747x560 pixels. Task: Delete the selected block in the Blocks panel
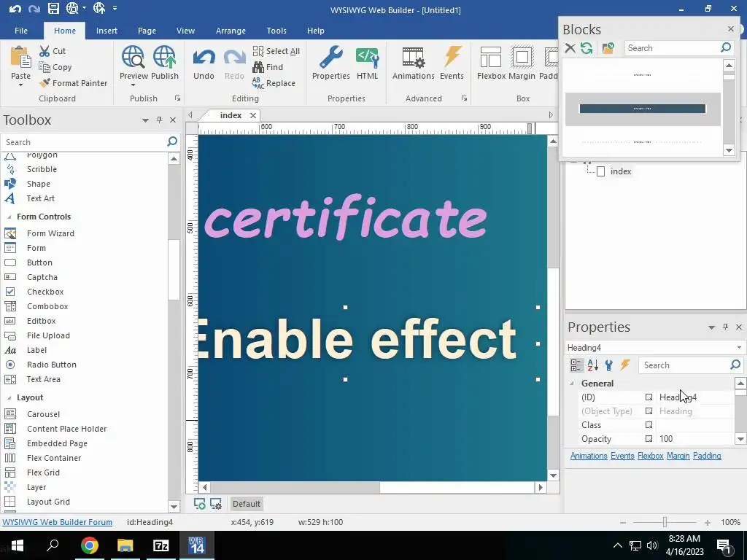(x=570, y=48)
